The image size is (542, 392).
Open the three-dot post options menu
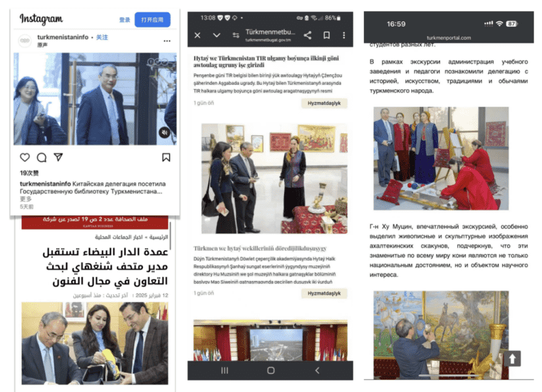167,41
